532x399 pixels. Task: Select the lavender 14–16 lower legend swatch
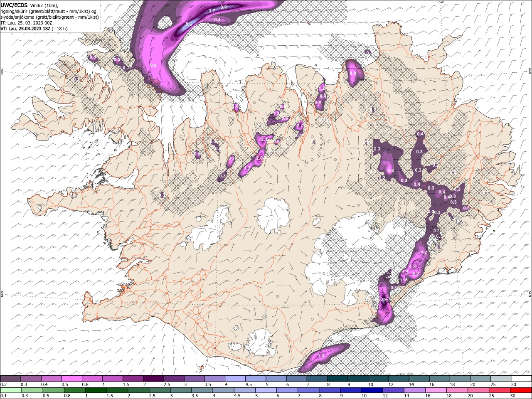point(414,390)
